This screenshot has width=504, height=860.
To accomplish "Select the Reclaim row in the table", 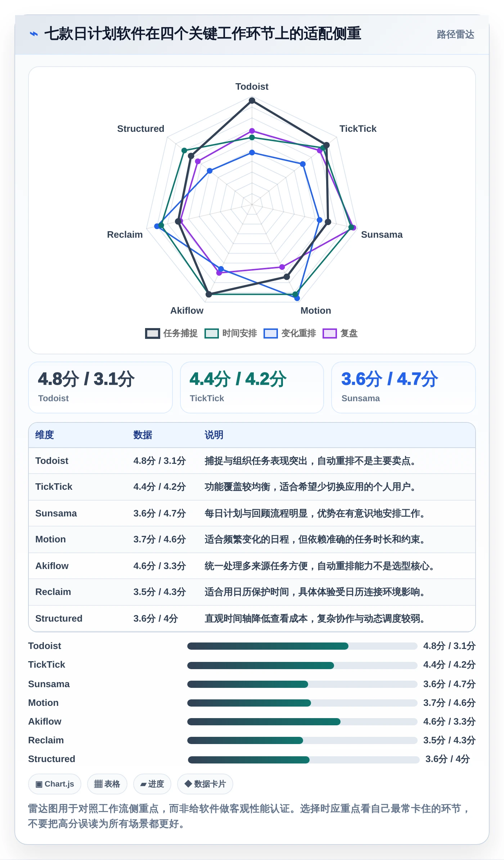I will (252, 592).
